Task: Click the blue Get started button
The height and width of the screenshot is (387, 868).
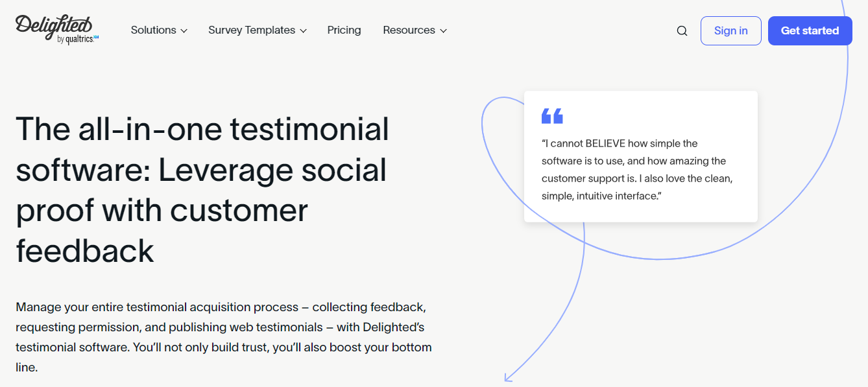Action: coord(810,30)
